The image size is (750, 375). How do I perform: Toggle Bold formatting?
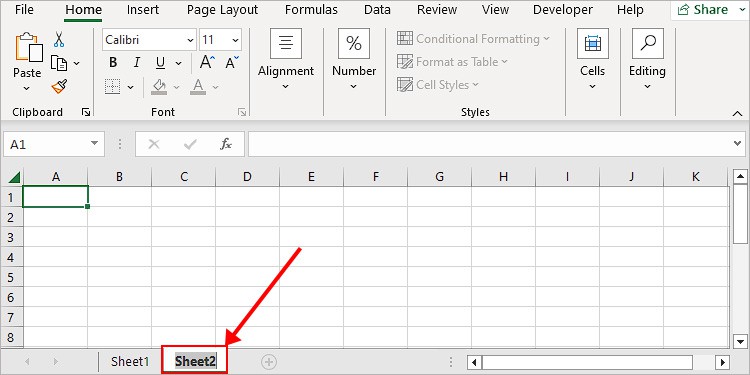113,63
